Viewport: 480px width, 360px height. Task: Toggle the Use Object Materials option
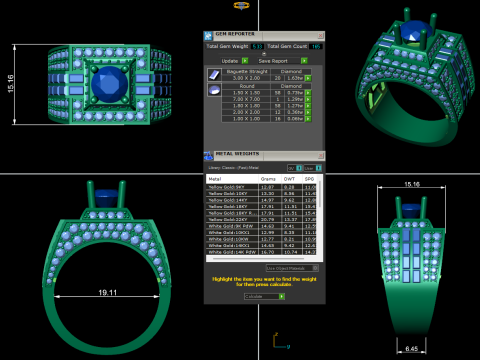[292, 268]
